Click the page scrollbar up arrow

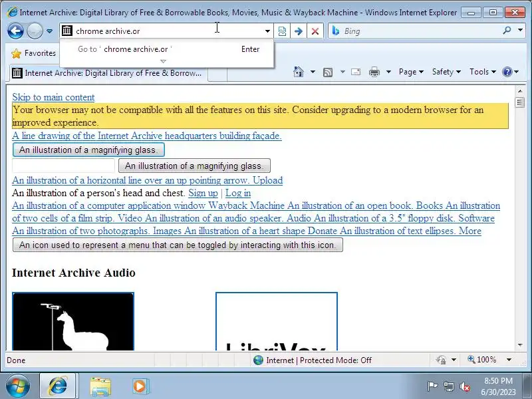coord(520,91)
